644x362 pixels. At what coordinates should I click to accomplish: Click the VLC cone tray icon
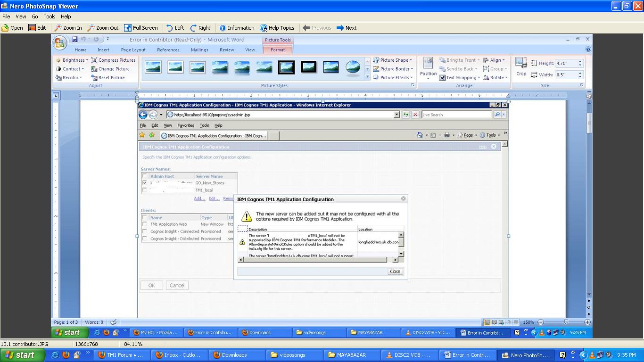[x=591, y=355]
